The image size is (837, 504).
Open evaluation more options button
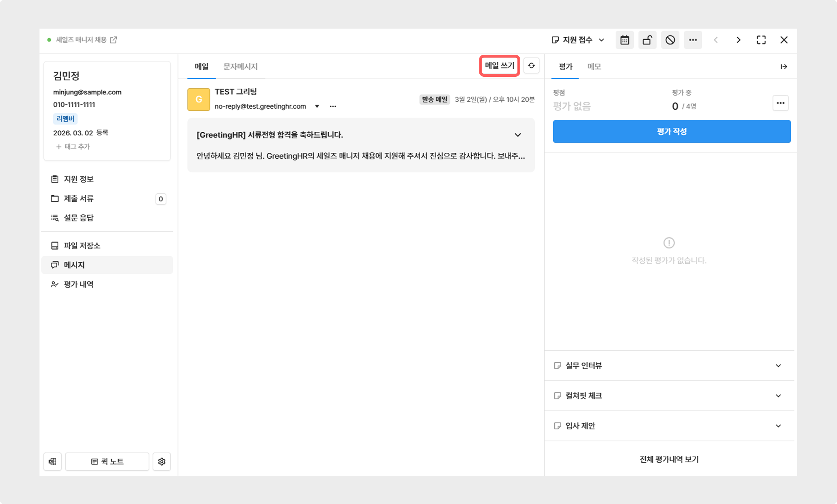coord(780,103)
